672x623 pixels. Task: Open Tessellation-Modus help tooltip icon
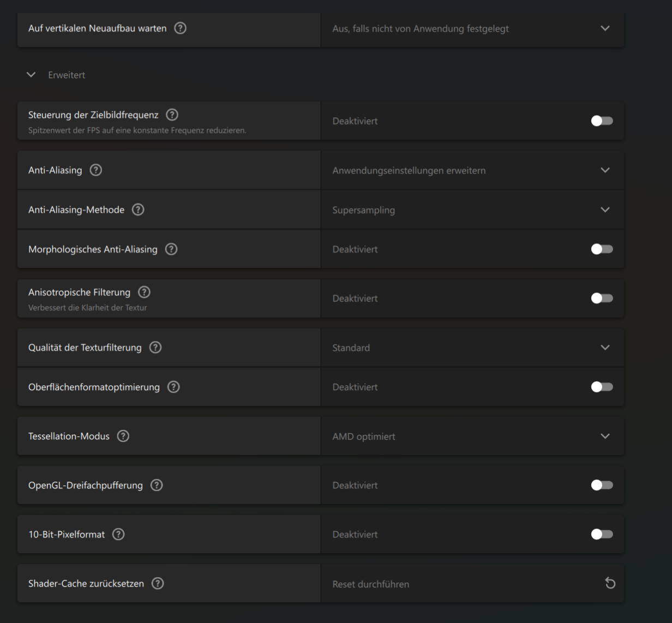coord(123,436)
